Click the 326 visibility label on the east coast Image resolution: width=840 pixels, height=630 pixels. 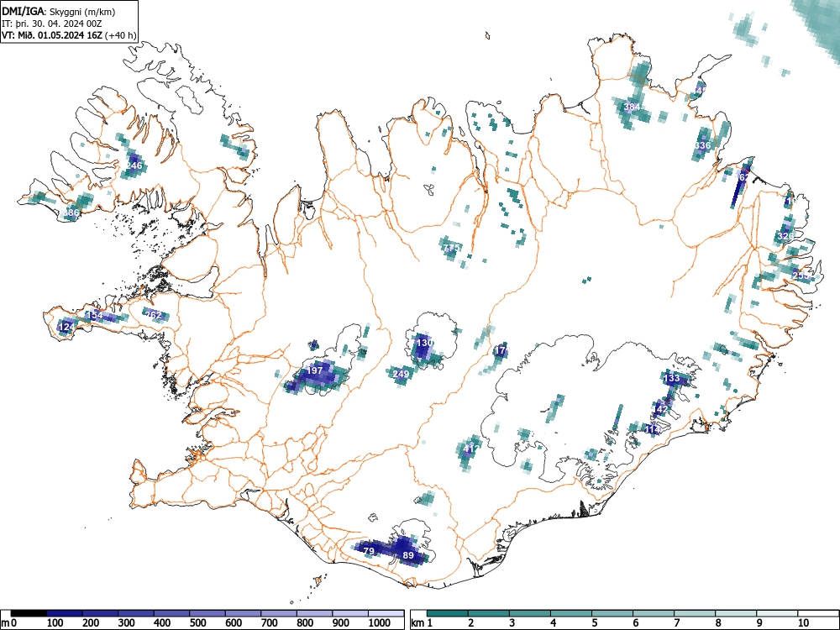[785, 236]
